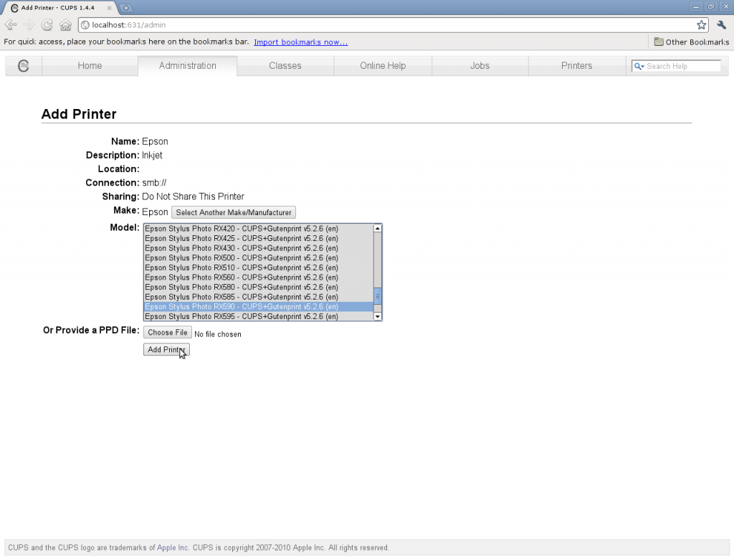Screen dimensions: 734x560
Task: Close the browser window
Action: [x=725, y=6]
